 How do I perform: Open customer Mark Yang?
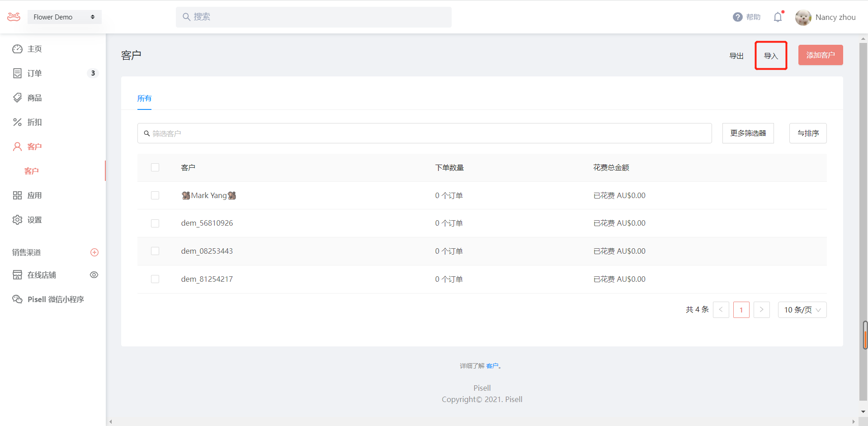tap(209, 195)
